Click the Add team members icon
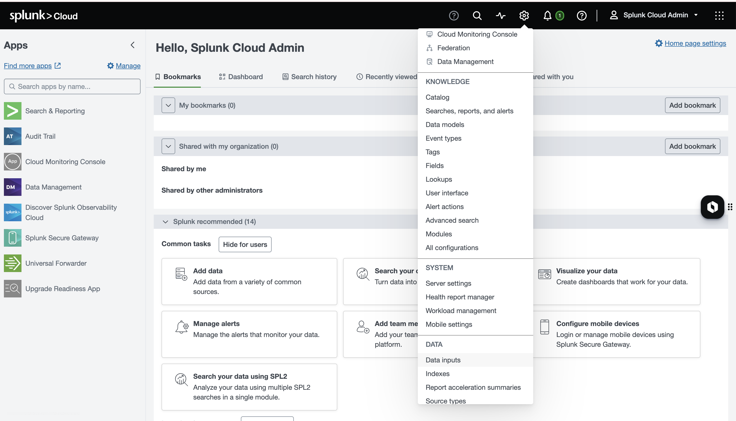This screenshot has width=736, height=421. click(x=362, y=327)
